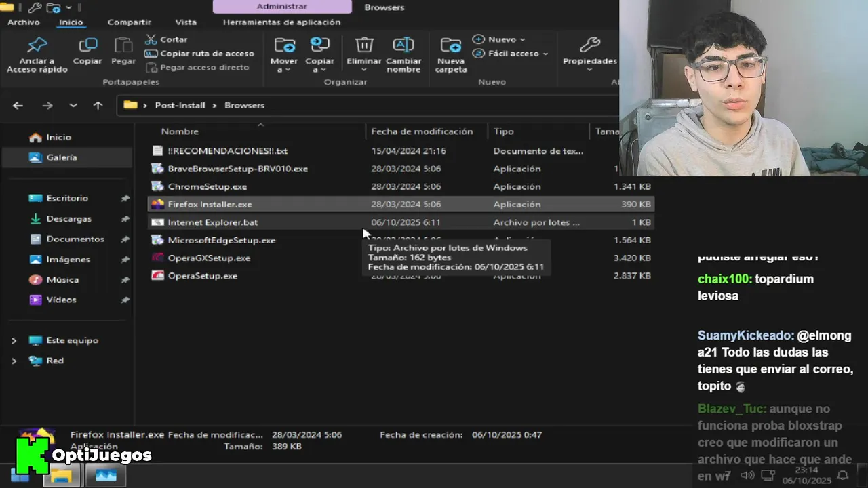Open the Archivo menu tab

(x=24, y=22)
